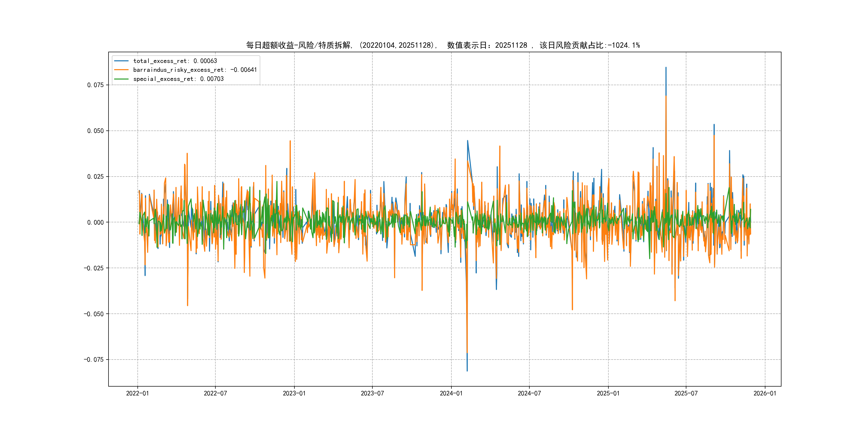Click the 0.075 y-axis tick label

click(95, 85)
